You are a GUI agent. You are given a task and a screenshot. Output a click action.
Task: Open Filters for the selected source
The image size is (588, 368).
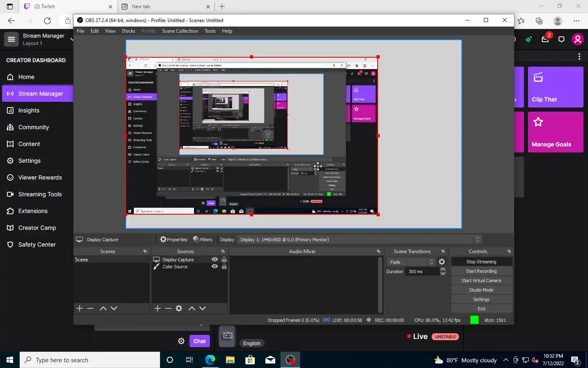coord(203,240)
